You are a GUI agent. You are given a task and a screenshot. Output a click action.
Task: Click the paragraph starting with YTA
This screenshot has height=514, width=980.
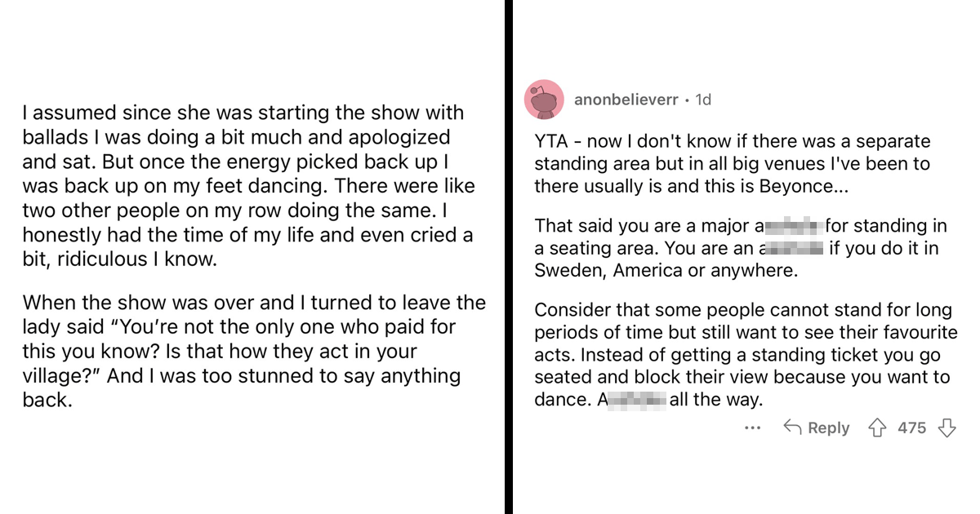click(x=733, y=164)
